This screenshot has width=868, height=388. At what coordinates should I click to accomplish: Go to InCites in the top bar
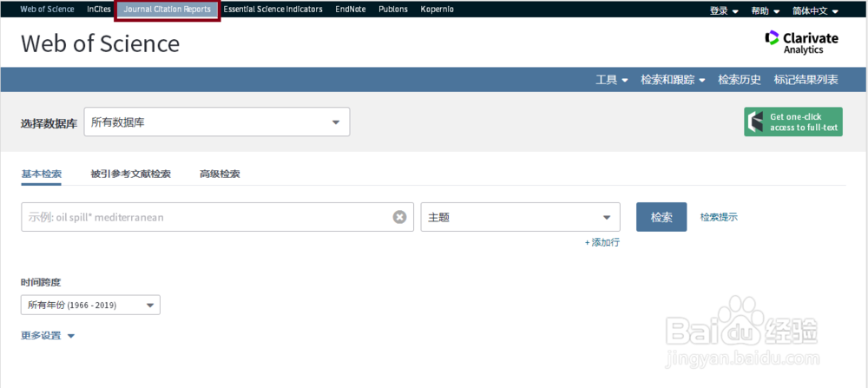(x=99, y=10)
